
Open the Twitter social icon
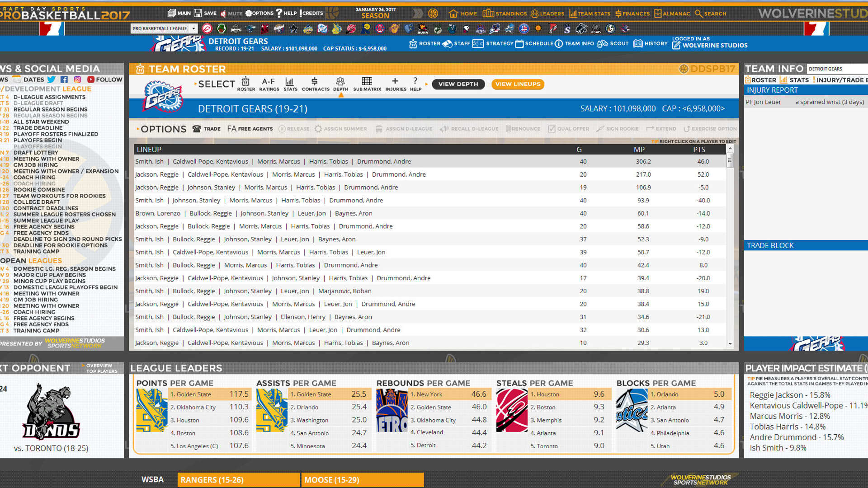tap(52, 80)
